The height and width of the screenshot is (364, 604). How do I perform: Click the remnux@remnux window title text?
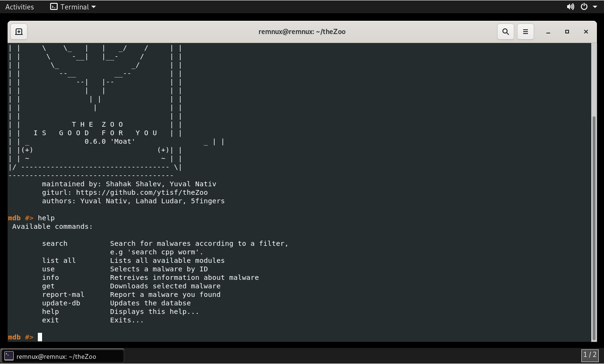point(302,32)
